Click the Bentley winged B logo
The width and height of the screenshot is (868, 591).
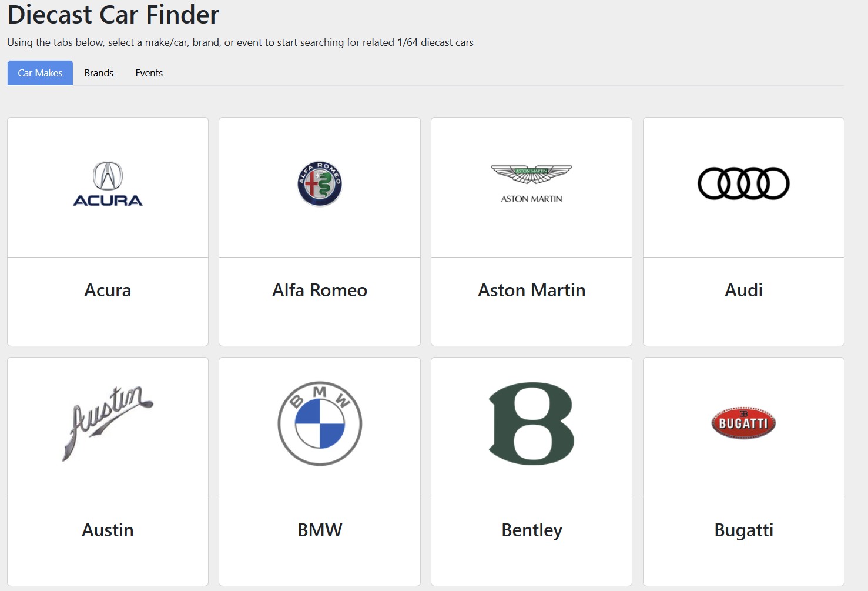pyautogui.click(x=531, y=423)
